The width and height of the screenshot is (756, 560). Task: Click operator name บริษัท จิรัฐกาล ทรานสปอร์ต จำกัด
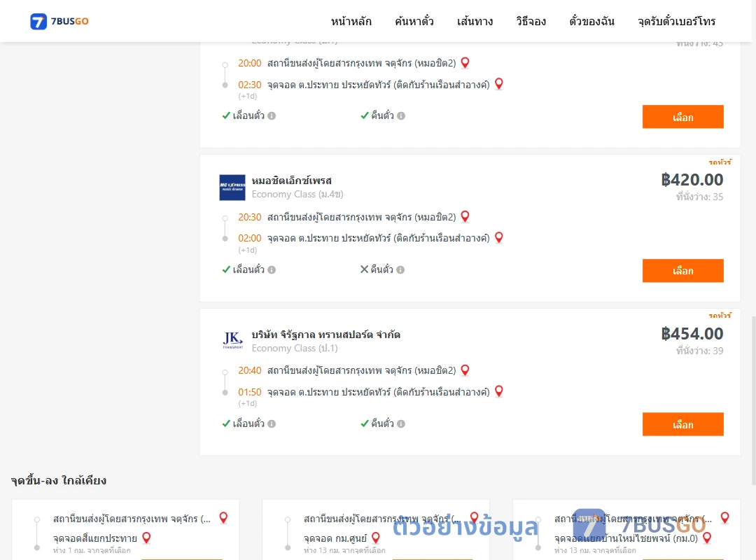(326, 335)
